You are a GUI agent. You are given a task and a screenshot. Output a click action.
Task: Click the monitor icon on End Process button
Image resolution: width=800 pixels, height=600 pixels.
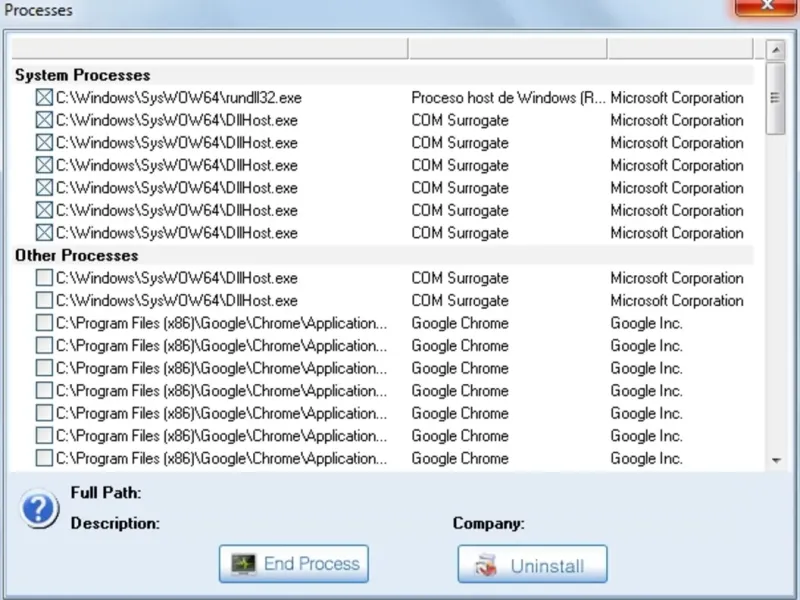point(243,564)
